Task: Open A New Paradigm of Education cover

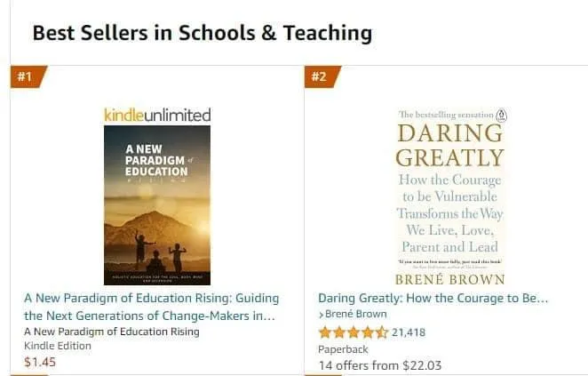Action: [157, 205]
